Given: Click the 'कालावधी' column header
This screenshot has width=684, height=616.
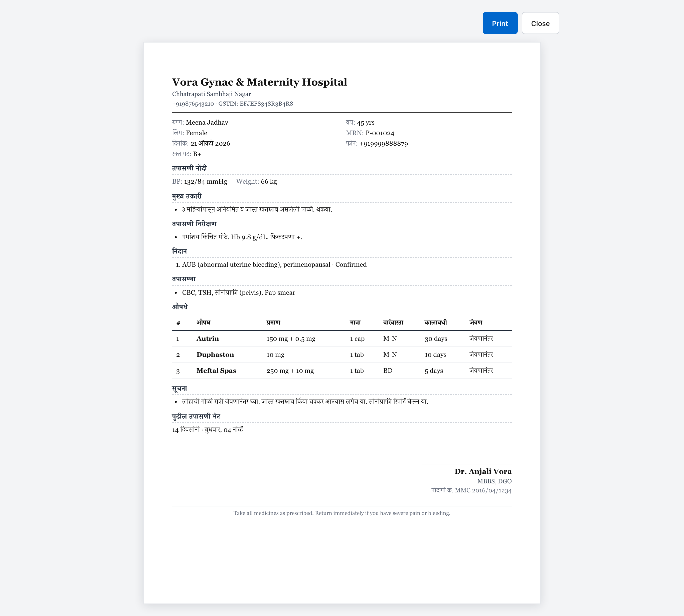Looking at the screenshot, I should [435, 323].
